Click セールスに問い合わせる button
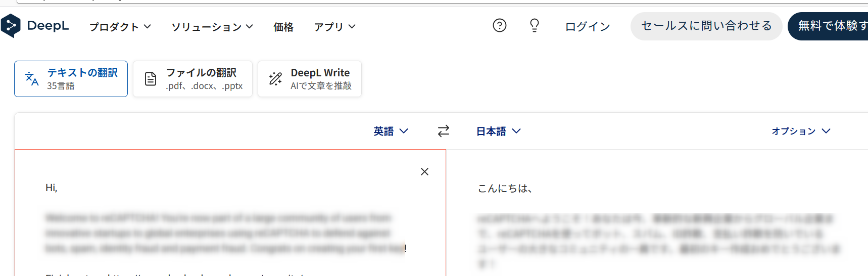 tap(706, 26)
